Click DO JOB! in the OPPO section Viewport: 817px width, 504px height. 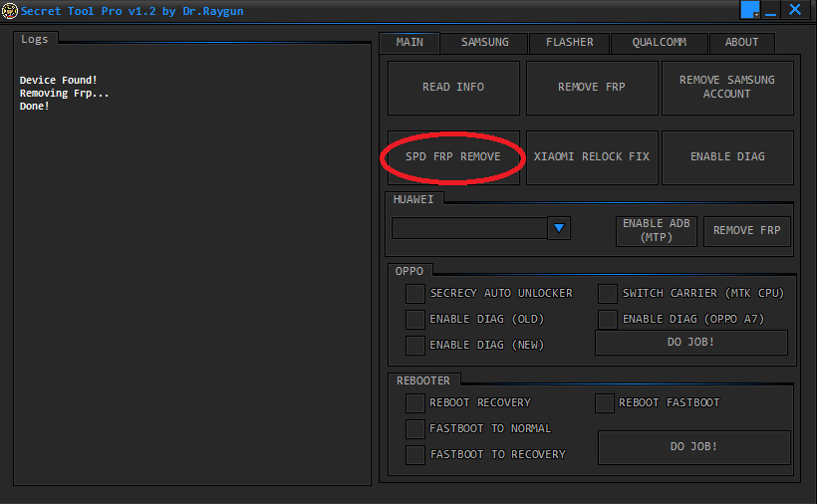point(690,343)
